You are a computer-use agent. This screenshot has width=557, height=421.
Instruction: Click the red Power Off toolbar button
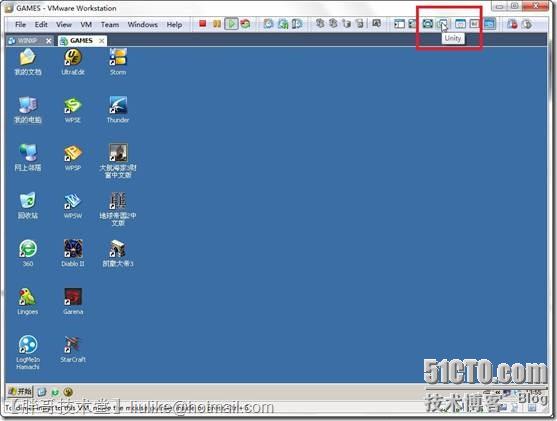tap(202, 24)
